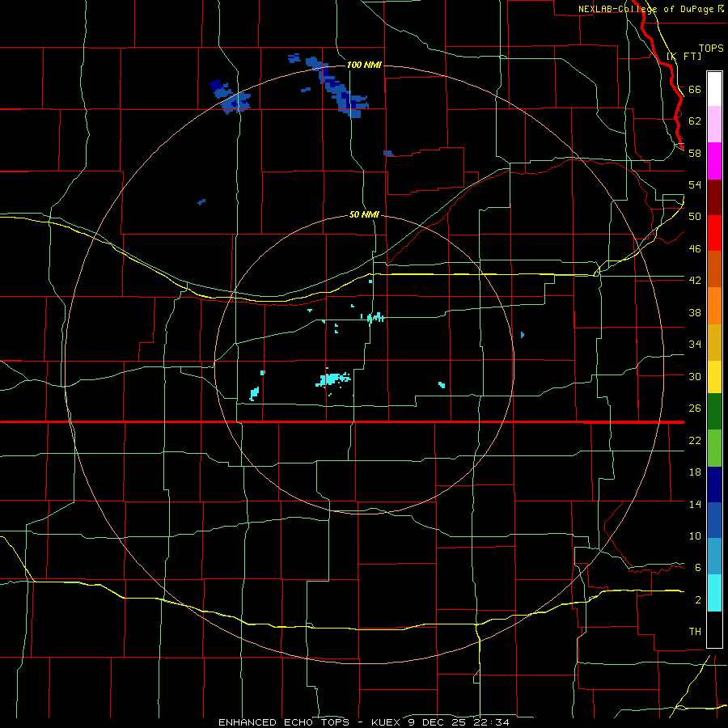Select the bright red legend swatch
Image resolution: width=728 pixels, height=728 pixels.
714,233
